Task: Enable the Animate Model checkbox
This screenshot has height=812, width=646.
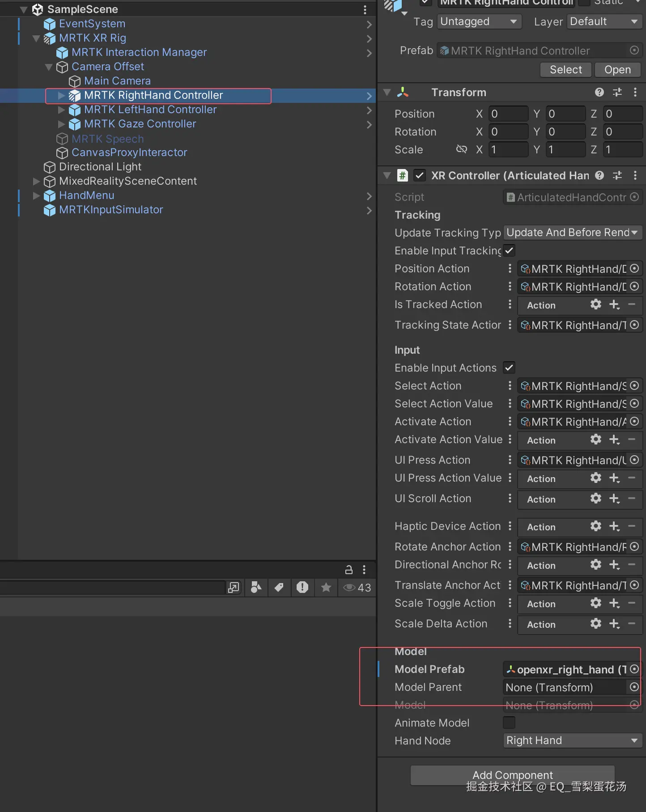Action: click(509, 723)
